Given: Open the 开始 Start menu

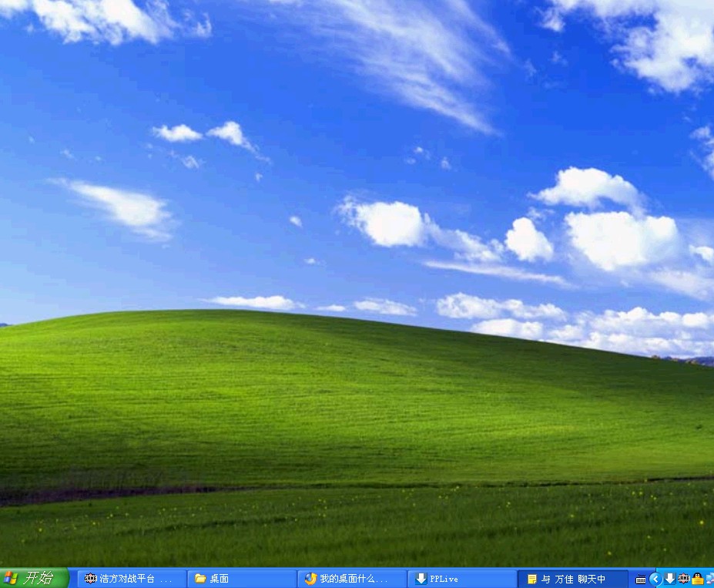Looking at the screenshot, I should 33,579.
